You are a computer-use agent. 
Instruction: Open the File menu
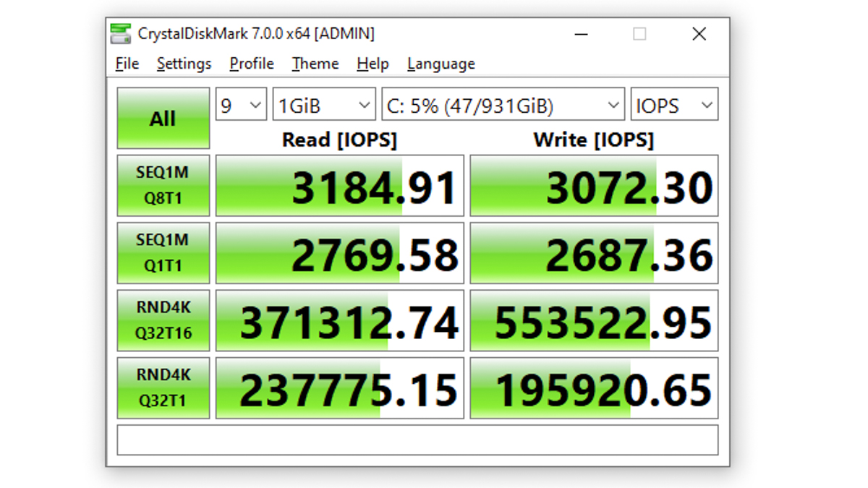point(127,64)
